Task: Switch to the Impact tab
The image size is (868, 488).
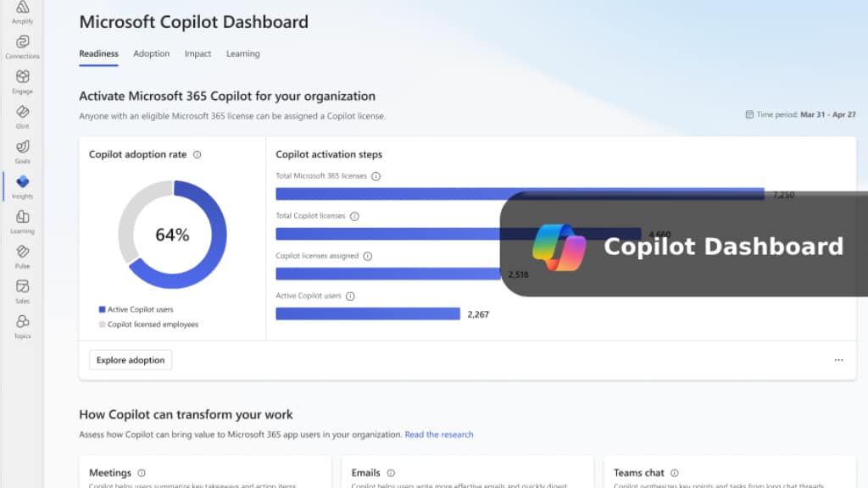Action: [198, 53]
